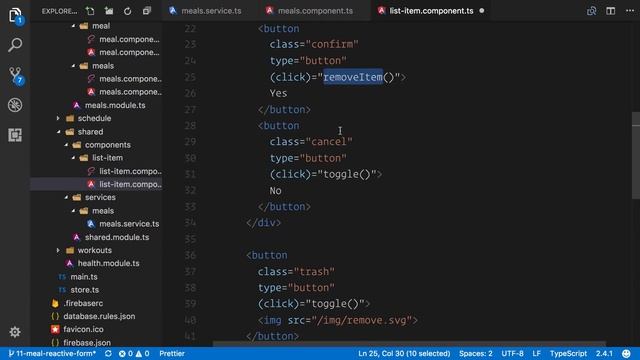Click the New Folder icon in Explorer

pyautogui.click(x=109, y=11)
